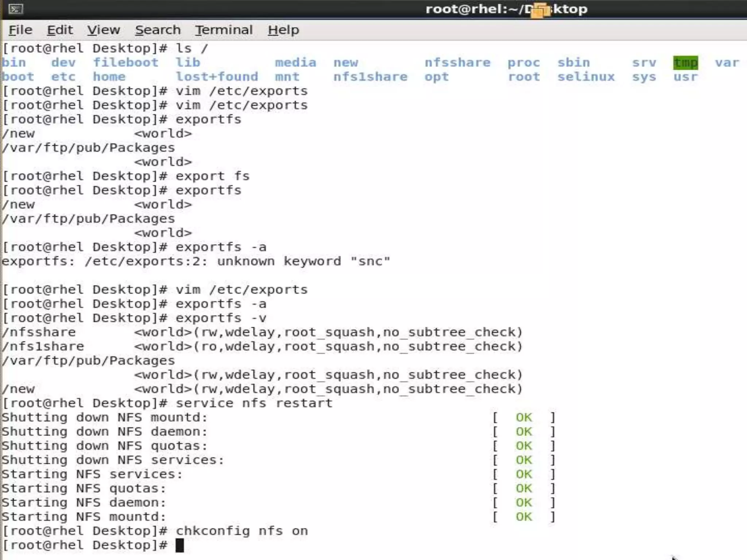
Task: Click the OK status for Shutting down NFS mountd
Action: tap(523, 417)
